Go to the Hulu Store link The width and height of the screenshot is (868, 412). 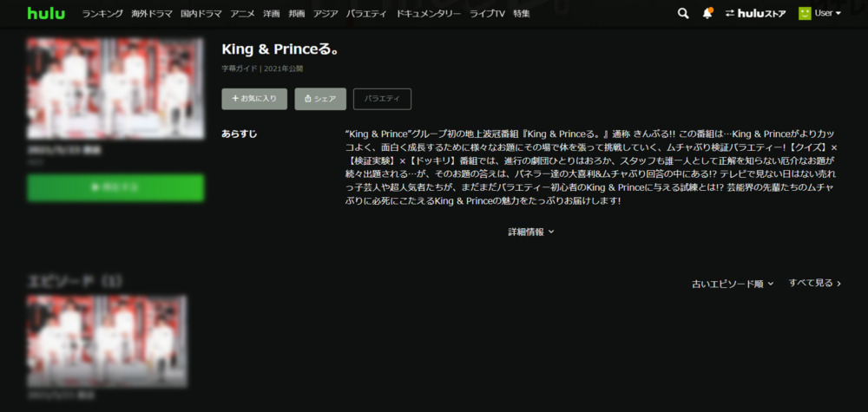click(755, 14)
